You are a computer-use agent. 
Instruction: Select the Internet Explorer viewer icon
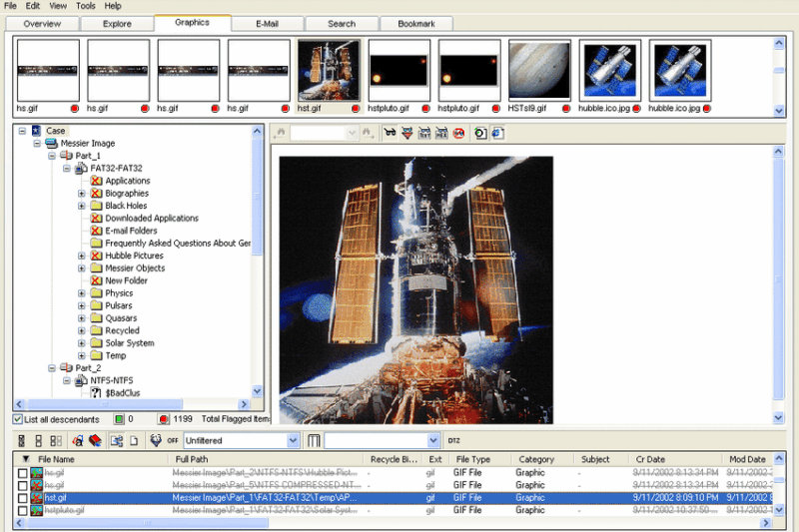497,134
